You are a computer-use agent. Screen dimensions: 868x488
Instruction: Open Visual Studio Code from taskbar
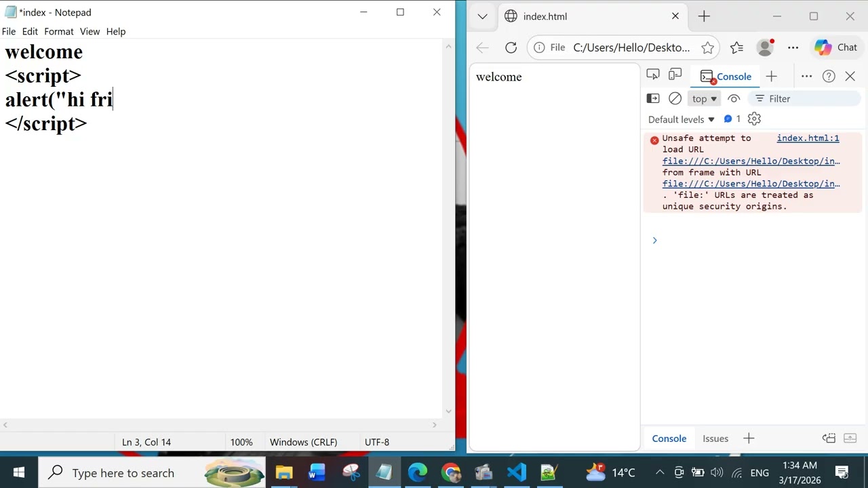(516, 472)
